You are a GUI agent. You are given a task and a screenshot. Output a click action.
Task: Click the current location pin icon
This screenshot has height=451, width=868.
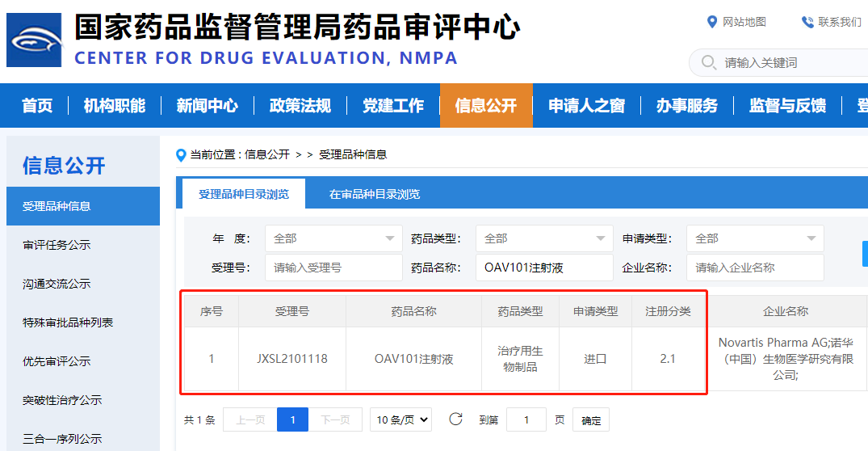pyautogui.click(x=181, y=154)
